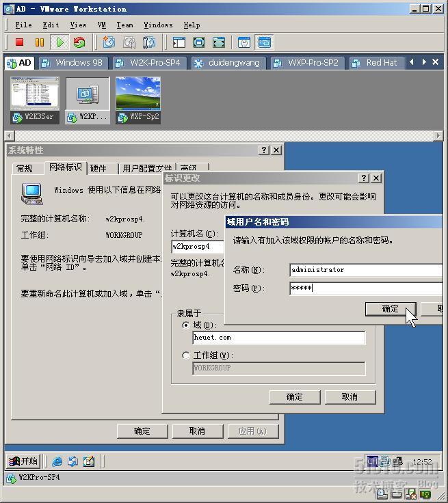Toggle the sidebar view toolbar icon
Image resolution: width=448 pixels, height=503 pixels.
pyautogui.click(x=179, y=42)
